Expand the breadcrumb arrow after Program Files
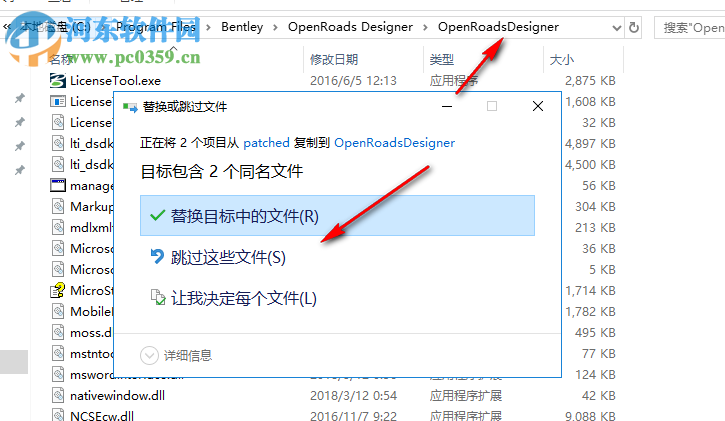The height and width of the screenshot is (421, 725). coord(209,28)
